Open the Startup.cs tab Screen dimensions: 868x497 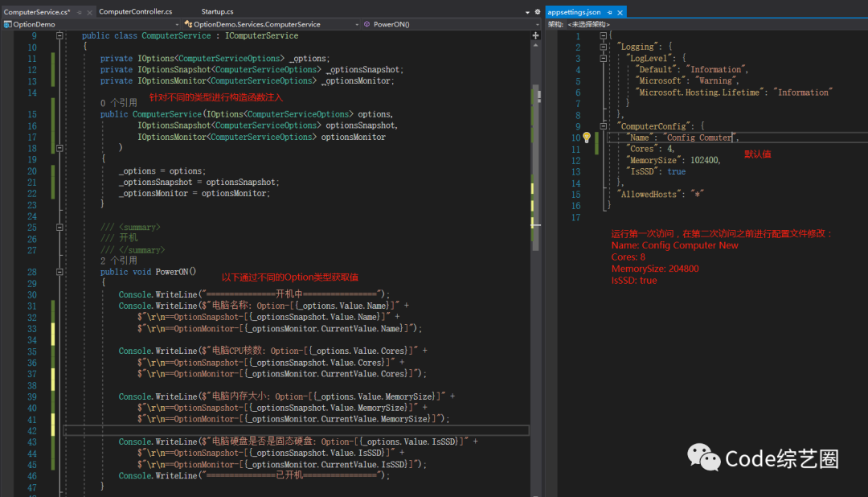(217, 11)
